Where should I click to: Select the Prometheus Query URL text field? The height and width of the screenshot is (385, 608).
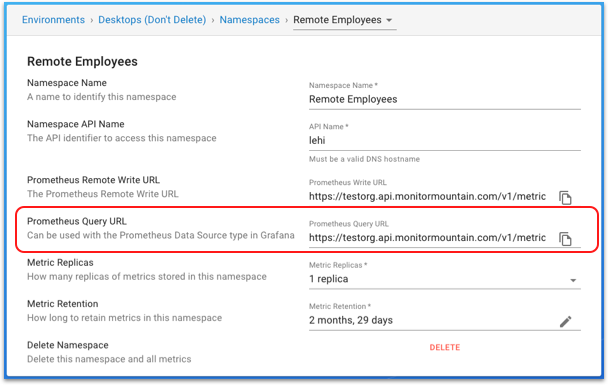pyautogui.click(x=427, y=238)
